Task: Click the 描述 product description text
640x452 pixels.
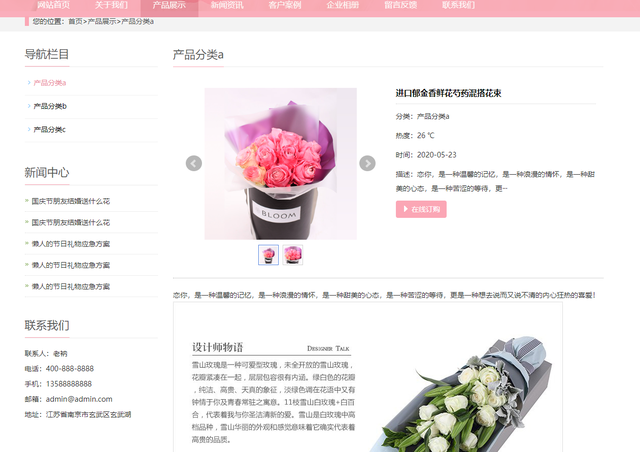Action: [x=496, y=181]
